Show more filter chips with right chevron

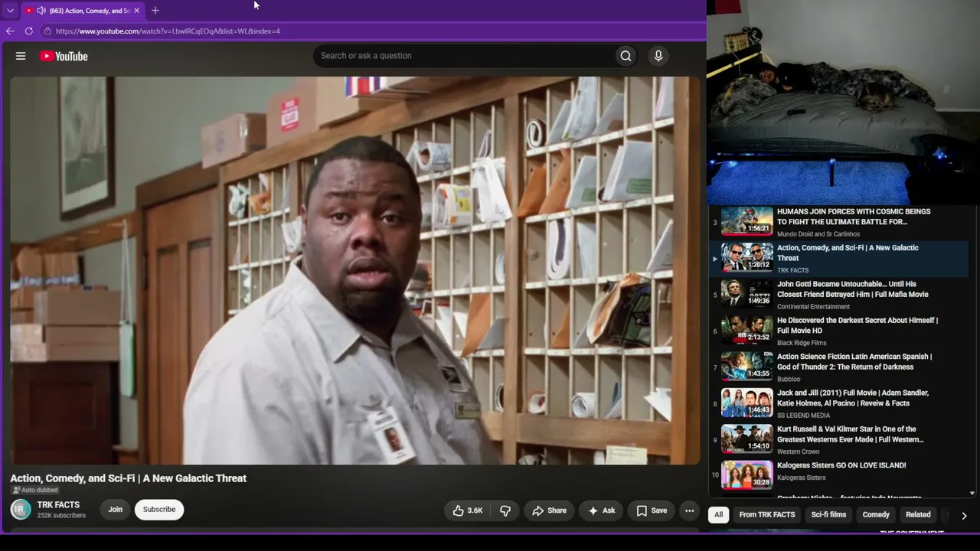pos(964,516)
